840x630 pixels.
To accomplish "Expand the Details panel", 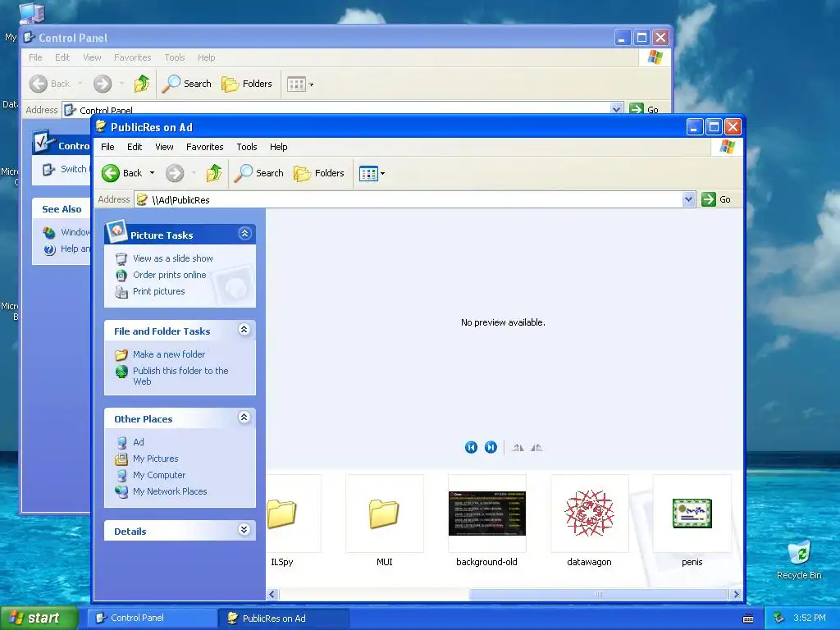I will [x=244, y=530].
